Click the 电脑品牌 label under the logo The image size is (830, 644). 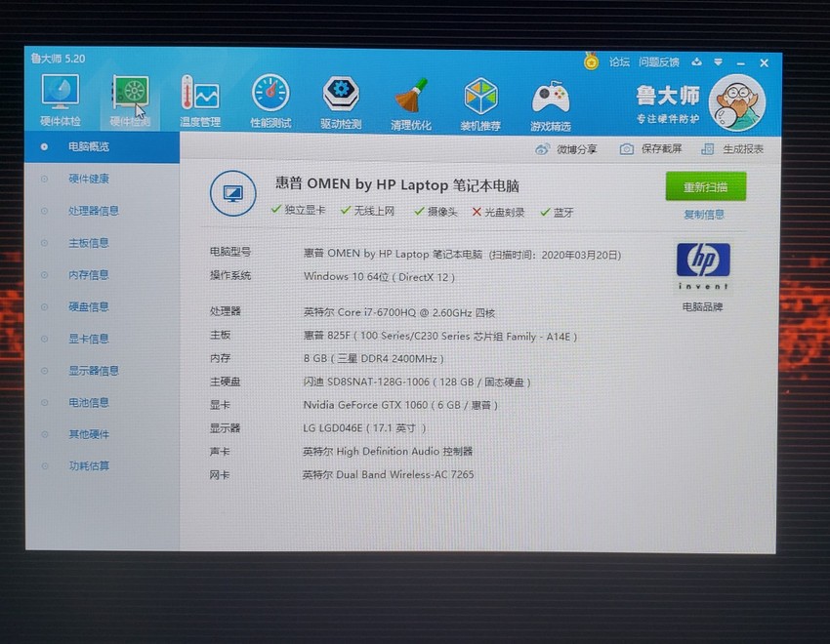point(702,306)
